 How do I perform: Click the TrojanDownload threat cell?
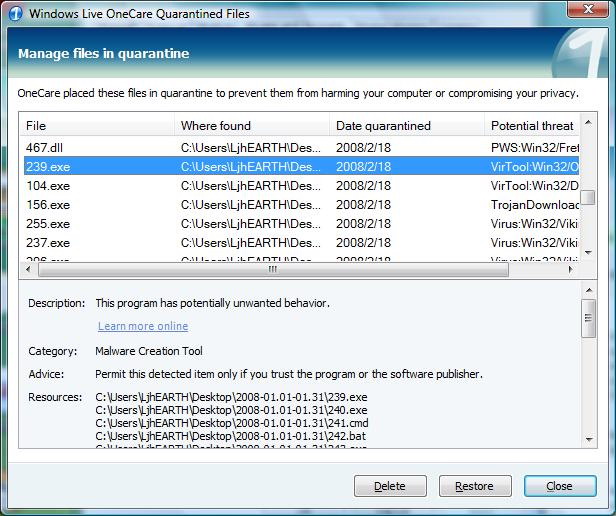click(x=534, y=205)
